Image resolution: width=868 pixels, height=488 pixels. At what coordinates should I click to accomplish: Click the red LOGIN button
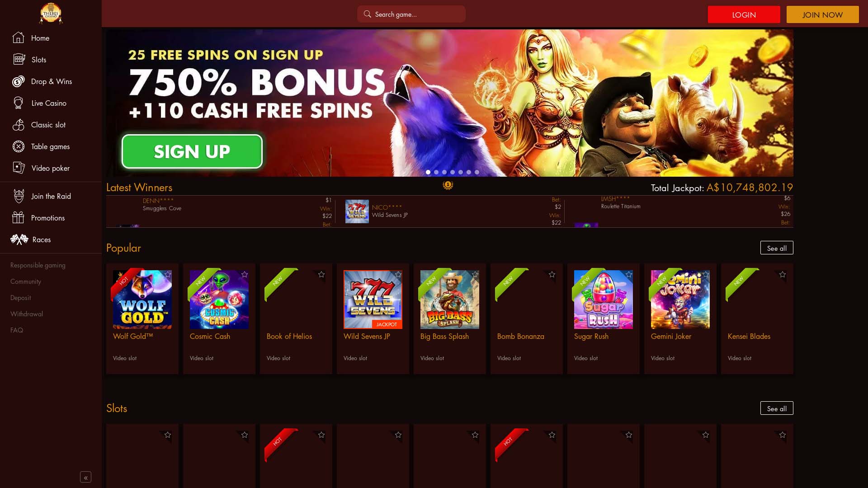[x=744, y=14]
